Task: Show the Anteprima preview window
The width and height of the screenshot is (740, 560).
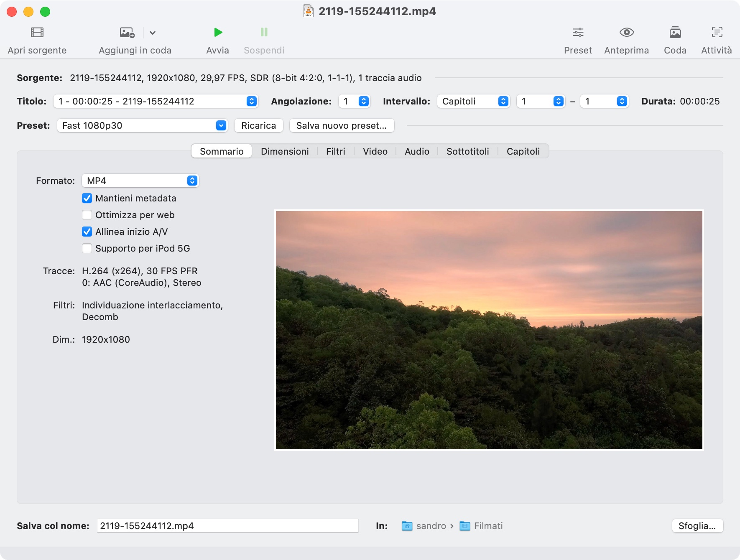Action: [x=626, y=32]
